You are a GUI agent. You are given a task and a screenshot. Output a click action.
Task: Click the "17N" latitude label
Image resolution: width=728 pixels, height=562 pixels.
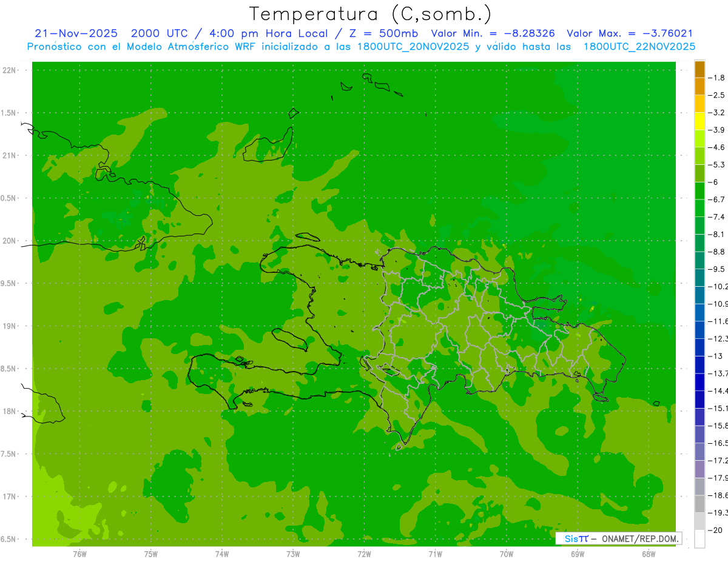click(x=8, y=497)
